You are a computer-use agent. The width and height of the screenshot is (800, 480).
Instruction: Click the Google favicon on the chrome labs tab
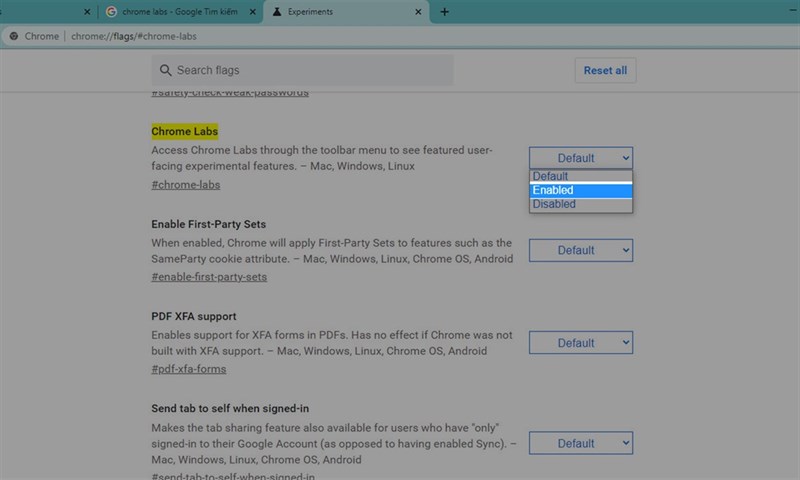point(111,12)
